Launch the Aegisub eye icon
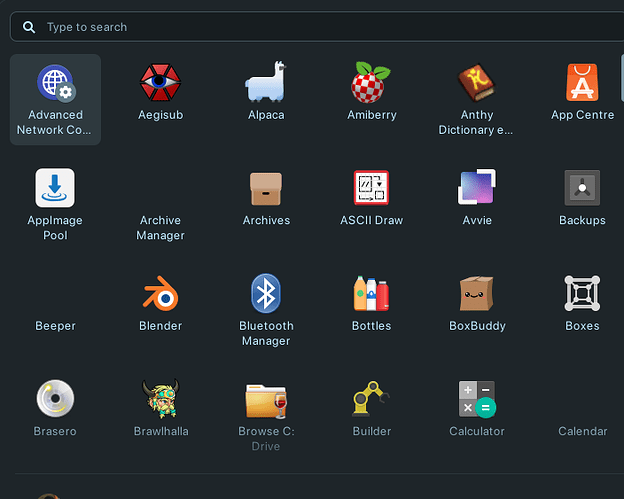Image resolution: width=624 pixels, height=499 pixels. [x=160, y=82]
